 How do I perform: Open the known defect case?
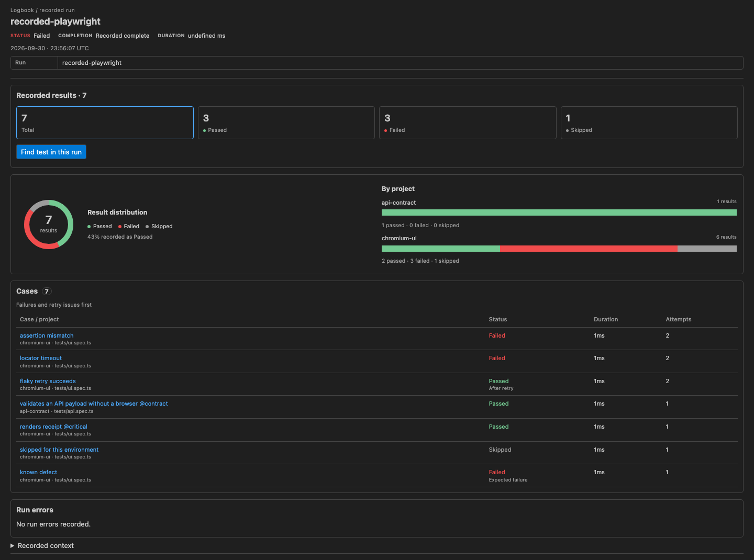(x=38, y=472)
